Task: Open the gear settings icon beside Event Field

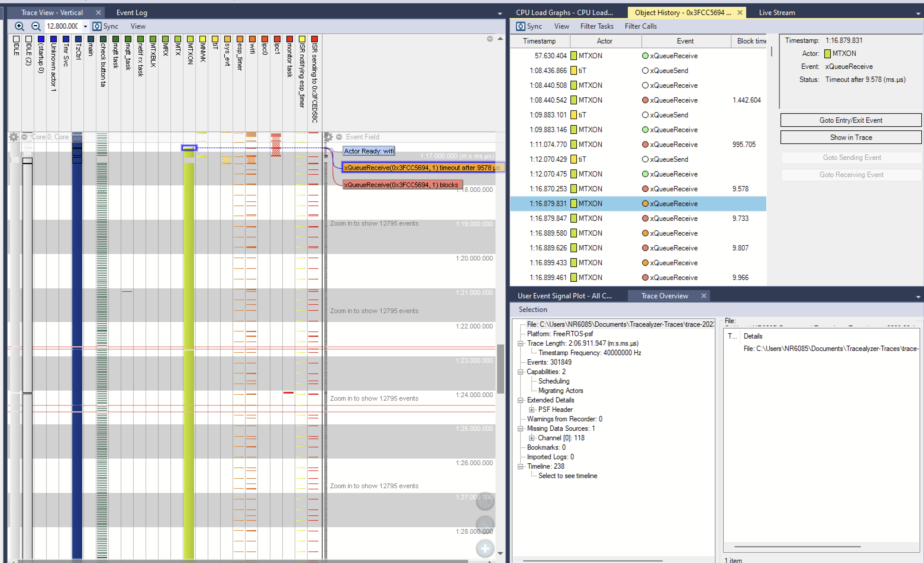Action: click(x=328, y=137)
